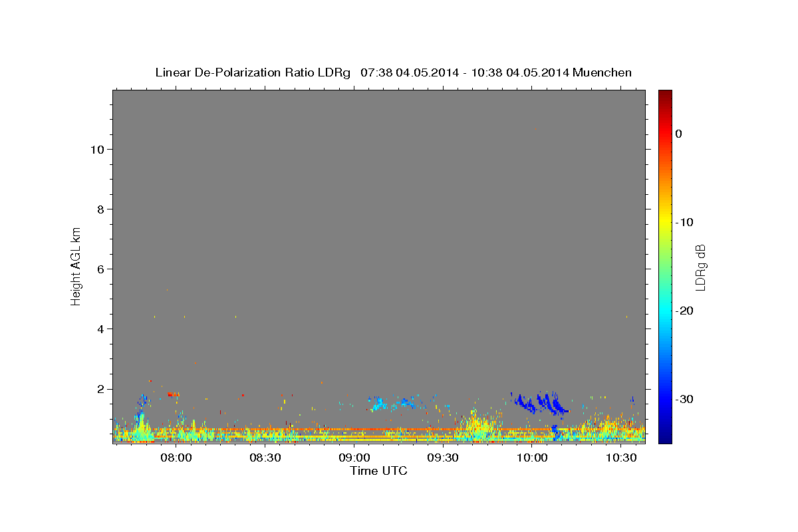
Task: Click the dark blue streaks near 10:00
Action: click(x=540, y=403)
